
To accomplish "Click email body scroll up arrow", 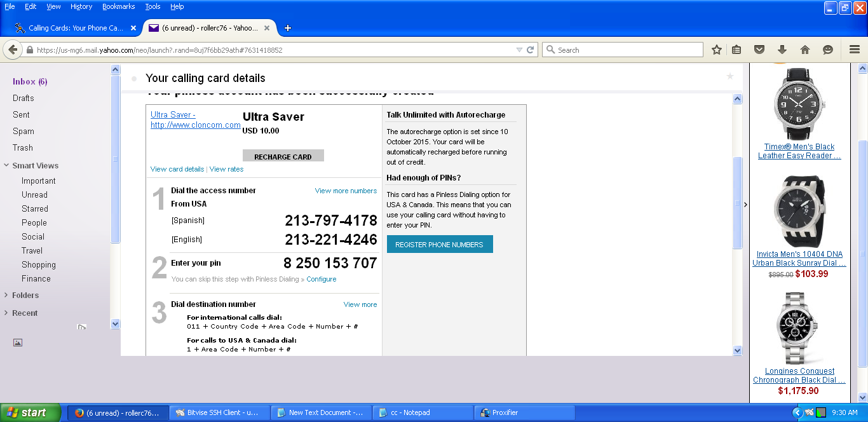I will click(x=737, y=99).
